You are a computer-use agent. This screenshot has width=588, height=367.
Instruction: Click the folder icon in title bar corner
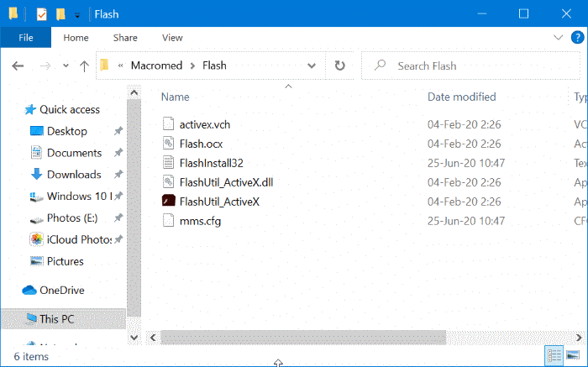pyautogui.click(x=13, y=14)
